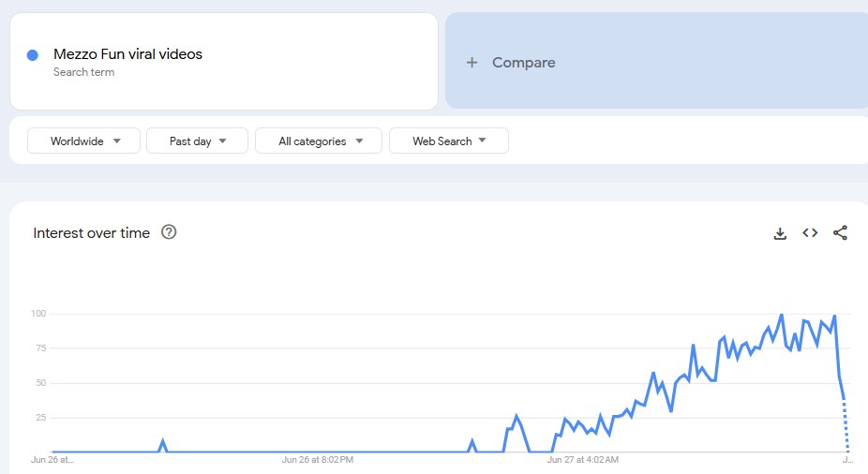
Task: Open the Worldwide region dropdown
Action: pos(84,141)
